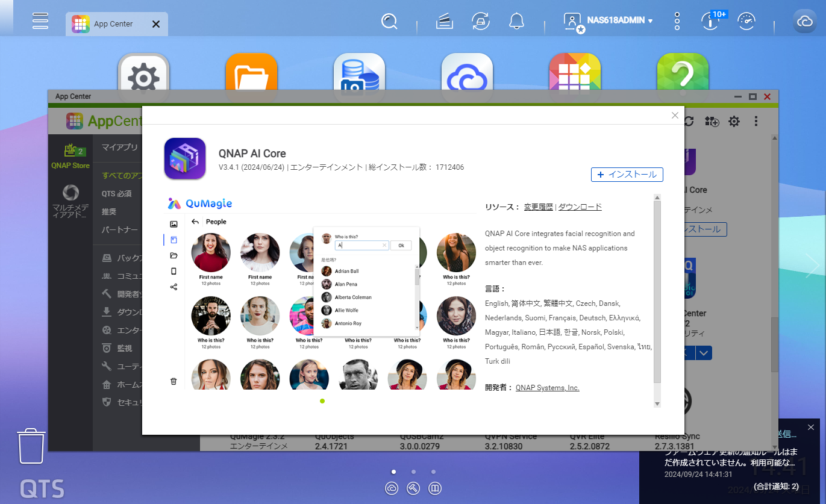The height and width of the screenshot is (504, 826).
Task: Close the App Center taskbar tab
Action: point(155,24)
